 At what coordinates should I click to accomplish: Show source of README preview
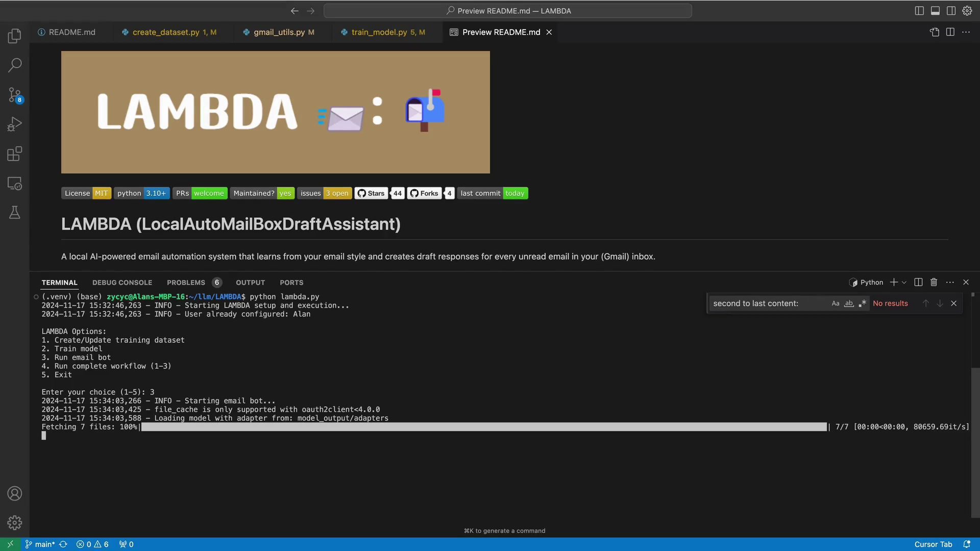[935, 32]
